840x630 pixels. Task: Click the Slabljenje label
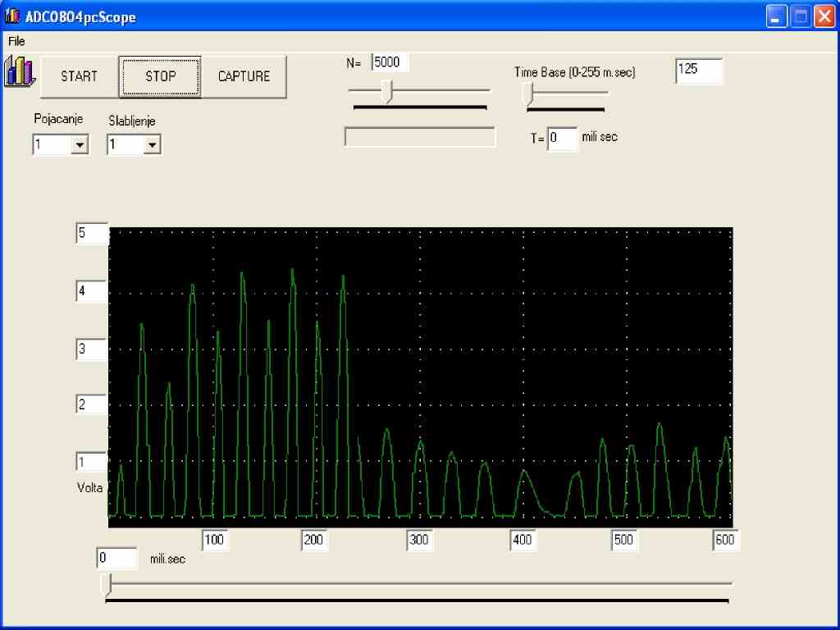click(132, 121)
